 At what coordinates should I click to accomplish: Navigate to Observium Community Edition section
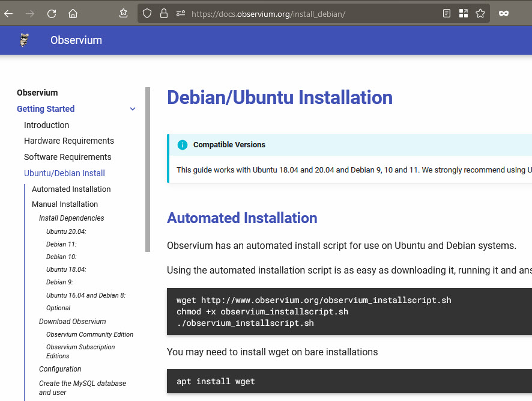point(89,334)
